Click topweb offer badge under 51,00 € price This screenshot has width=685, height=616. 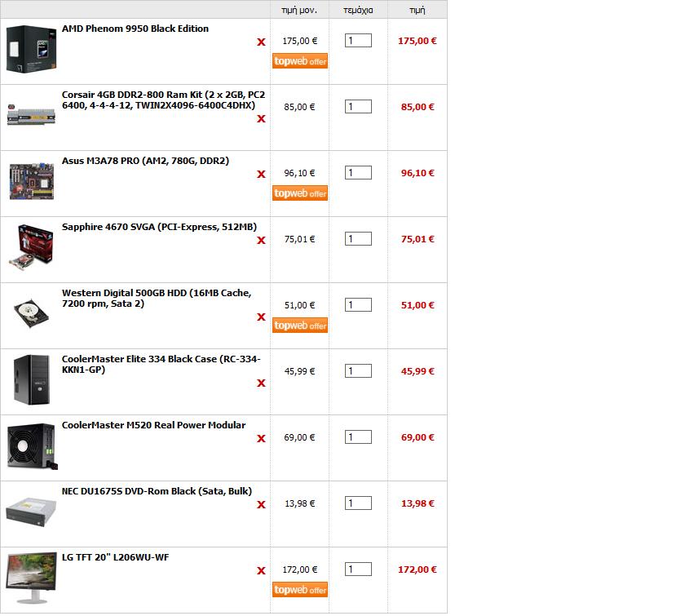click(300, 326)
